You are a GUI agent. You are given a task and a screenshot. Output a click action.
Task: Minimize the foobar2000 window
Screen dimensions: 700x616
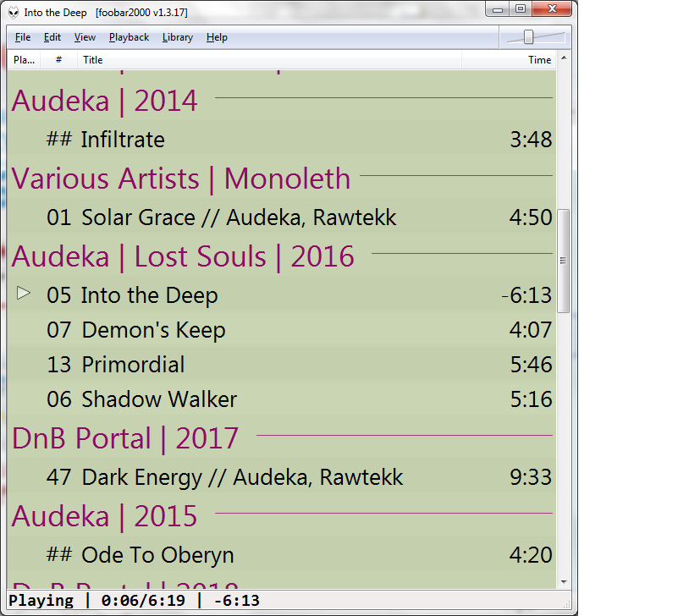pyautogui.click(x=499, y=9)
